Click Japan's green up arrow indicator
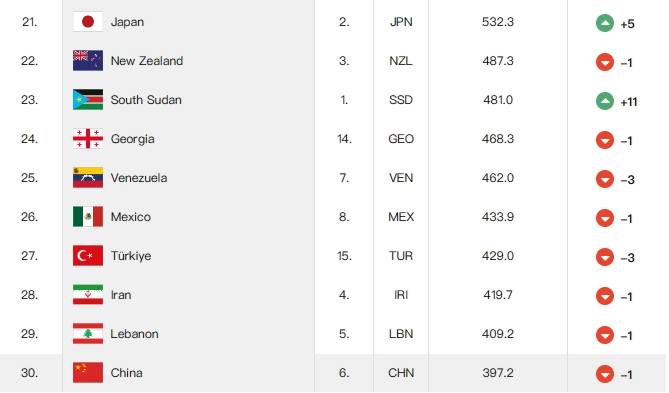669x393 pixels. click(x=605, y=23)
